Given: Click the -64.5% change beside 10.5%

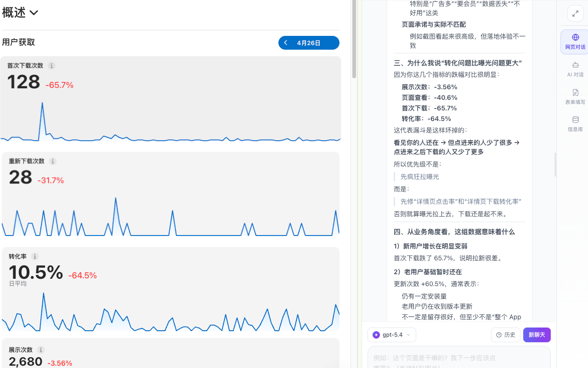Looking at the screenshot, I should tap(83, 276).
